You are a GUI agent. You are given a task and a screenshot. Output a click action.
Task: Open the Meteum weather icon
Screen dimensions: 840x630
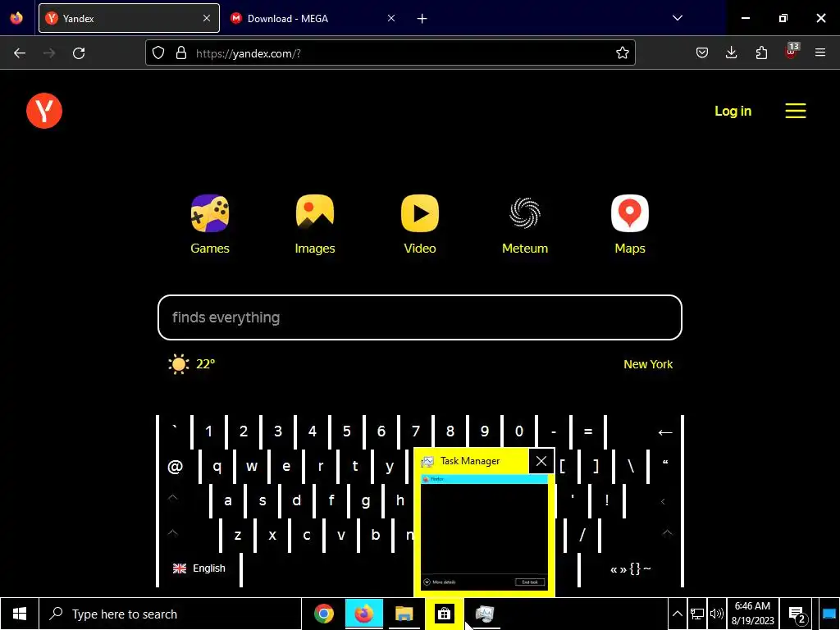pos(525,214)
